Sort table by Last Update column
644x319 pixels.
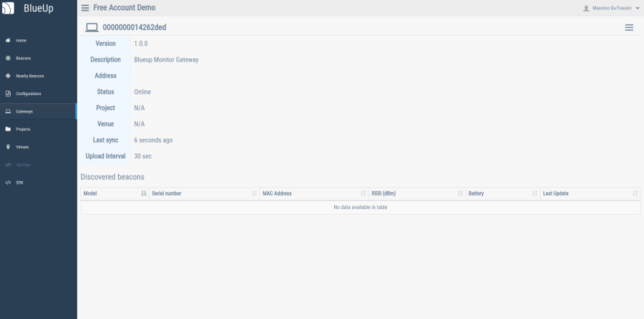(590, 193)
